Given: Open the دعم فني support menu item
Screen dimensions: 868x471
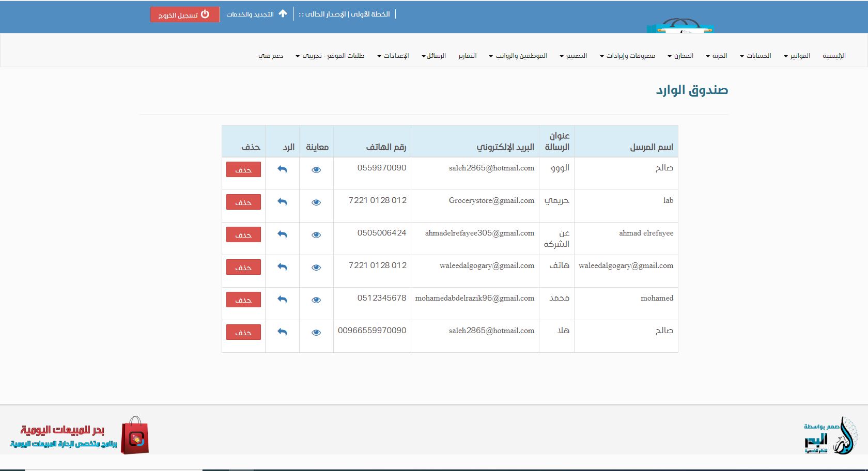Looking at the screenshot, I should pos(271,56).
